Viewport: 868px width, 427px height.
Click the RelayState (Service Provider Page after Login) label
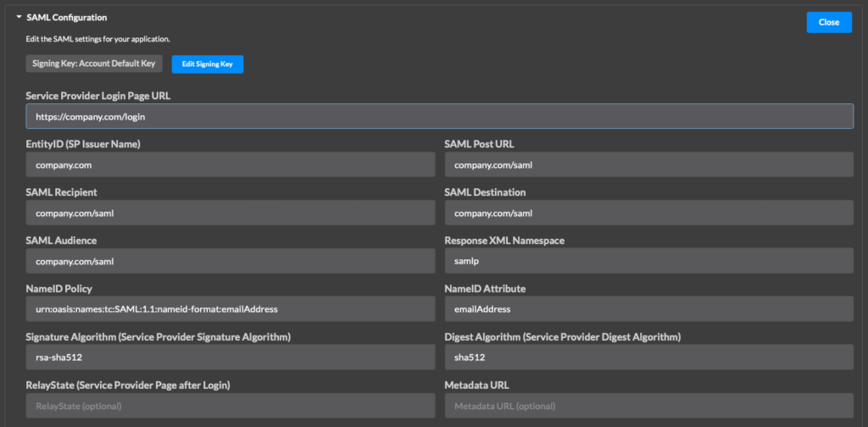pyautogui.click(x=128, y=385)
